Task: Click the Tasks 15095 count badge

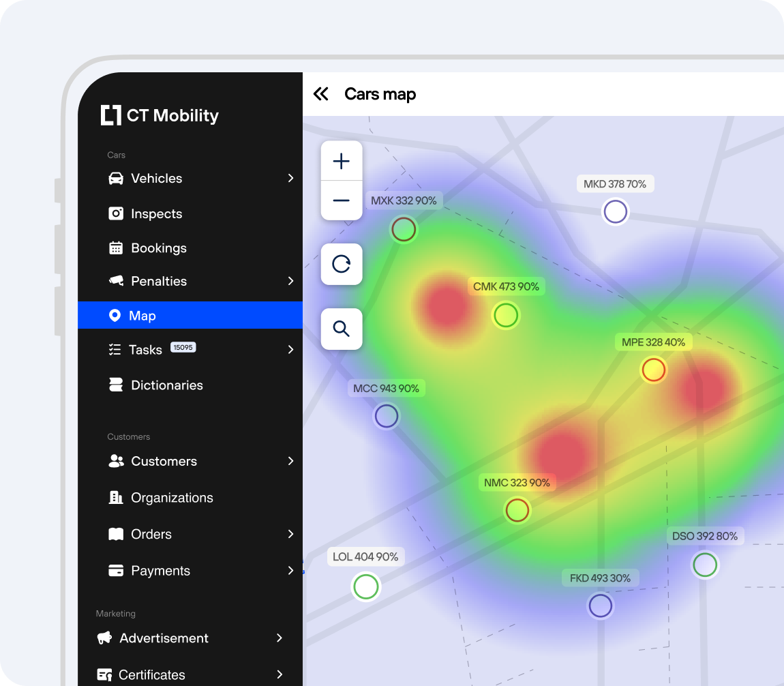Action: tap(183, 348)
